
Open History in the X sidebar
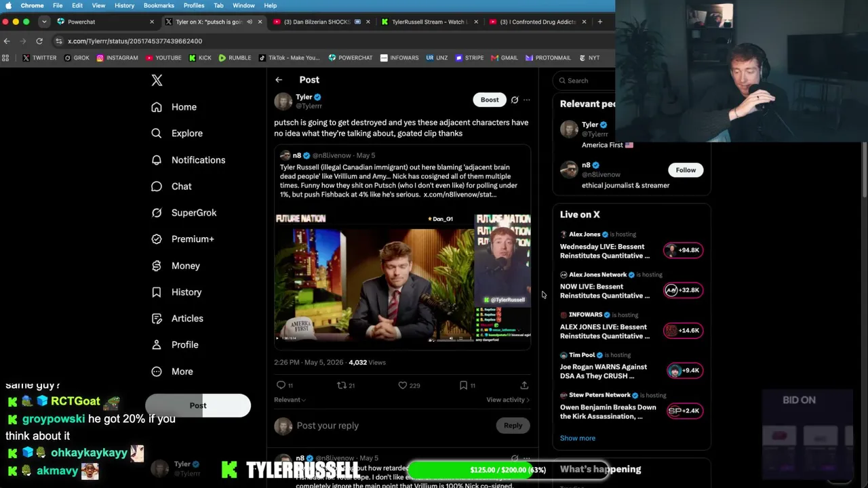[176, 292]
